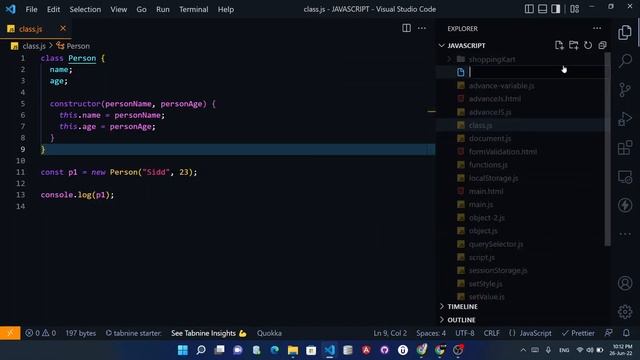Screen dimensions: 640x360
Task: Click the Explorer file list scrollbar
Action: 607,149
